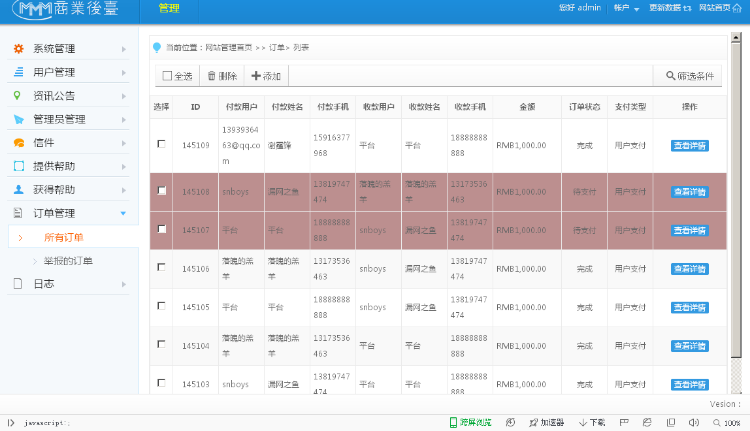750x431 pixels.
Task: Click the square icon beside 提供帮助
Action: (19, 166)
